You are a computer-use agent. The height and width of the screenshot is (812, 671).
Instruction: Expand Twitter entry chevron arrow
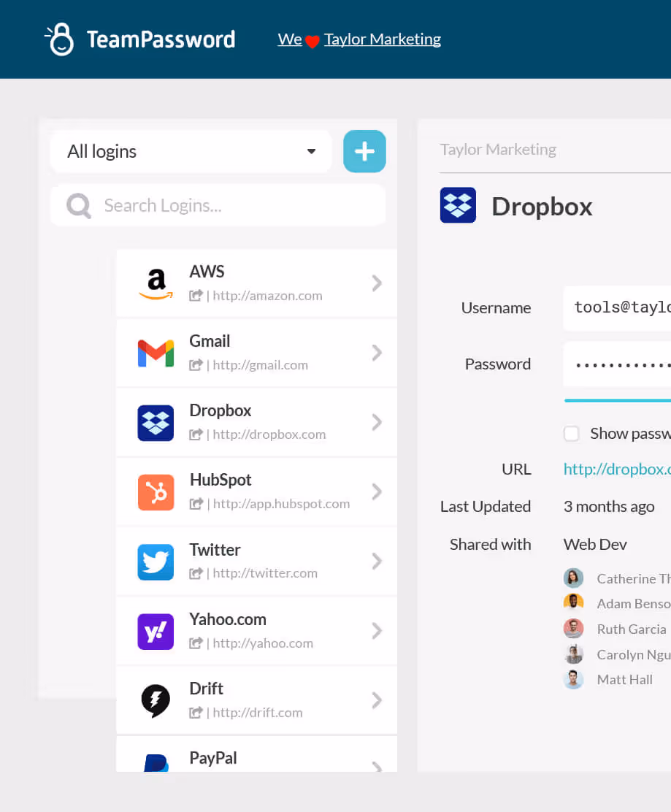click(377, 561)
